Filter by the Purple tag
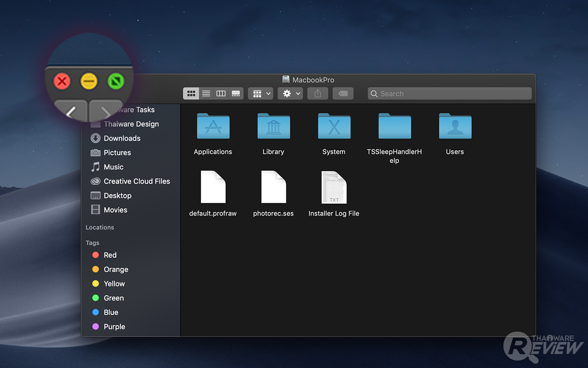This screenshot has width=588, height=368. pos(114,327)
